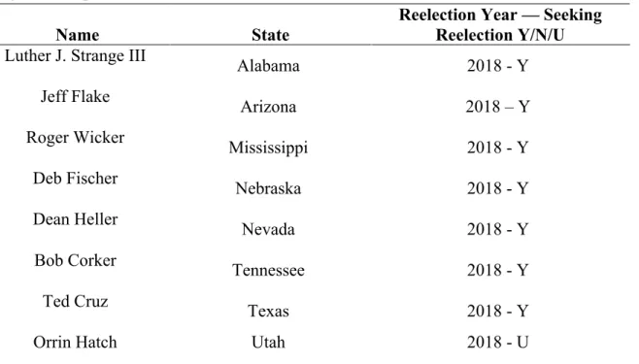Viewport: 639px width, 364px height.
Task: Select the Arizona state cell
Action: click(x=268, y=107)
